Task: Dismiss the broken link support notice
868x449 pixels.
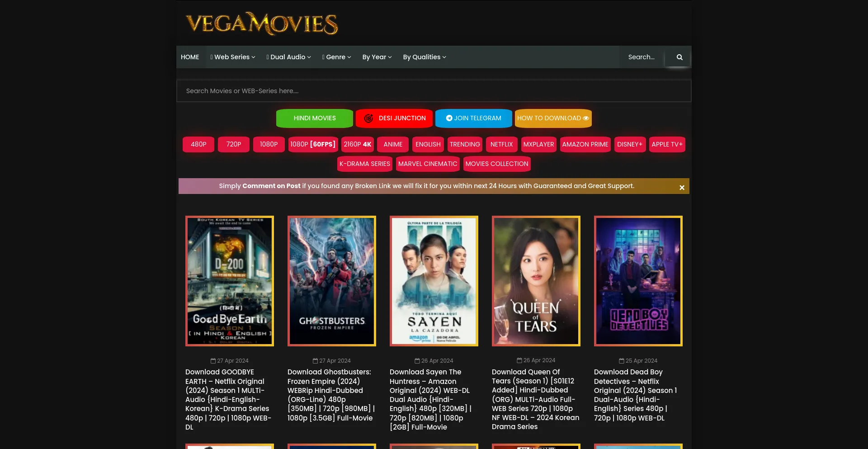Action: pyautogui.click(x=682, y=187)
